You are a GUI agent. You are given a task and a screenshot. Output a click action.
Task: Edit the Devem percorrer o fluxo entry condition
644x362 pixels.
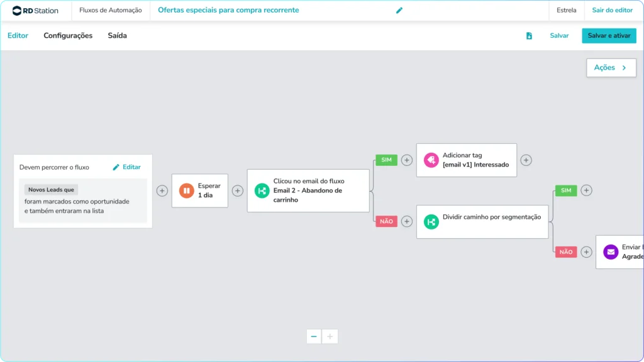127,167
